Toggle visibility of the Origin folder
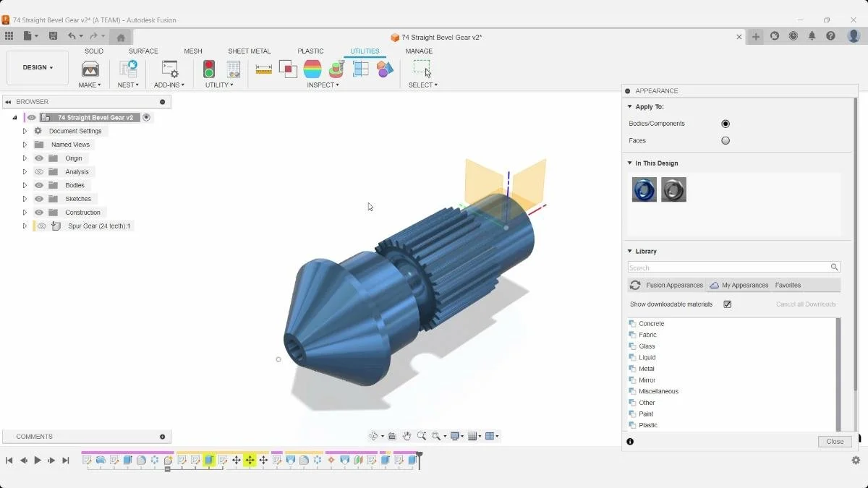 click(39, 158)
